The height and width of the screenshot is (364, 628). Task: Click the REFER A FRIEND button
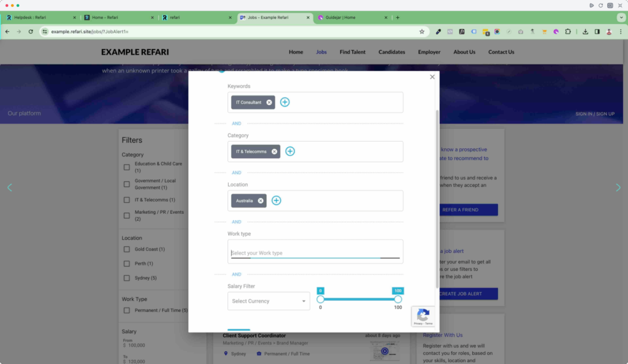(x=469, y=210)
